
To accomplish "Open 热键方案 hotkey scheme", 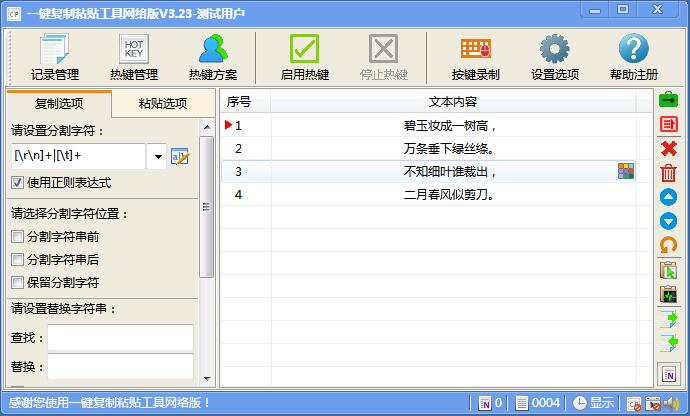I will tap(212, 56).
